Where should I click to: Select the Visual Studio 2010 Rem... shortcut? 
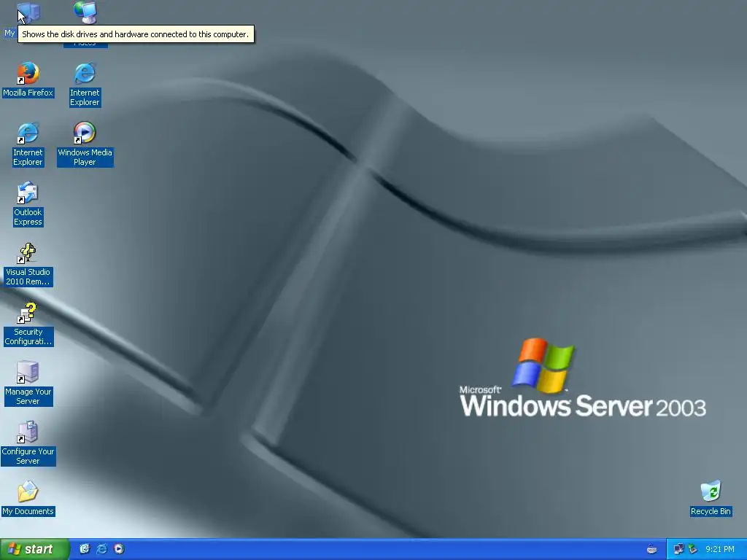[28, 264]
